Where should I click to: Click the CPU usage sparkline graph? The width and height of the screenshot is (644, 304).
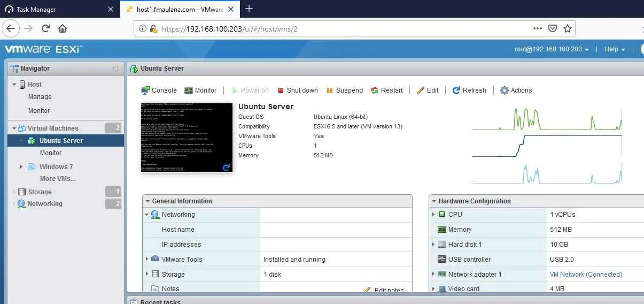547,120
